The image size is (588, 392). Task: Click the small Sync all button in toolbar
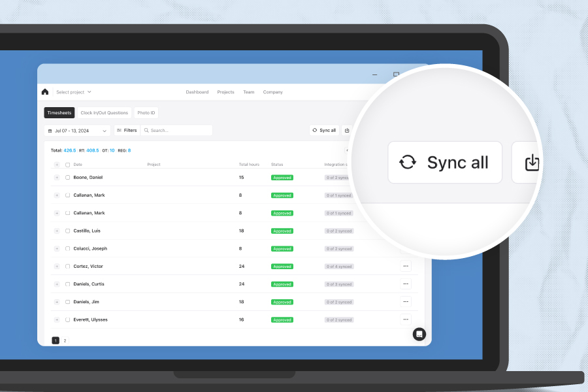click(x=324, y=131)
